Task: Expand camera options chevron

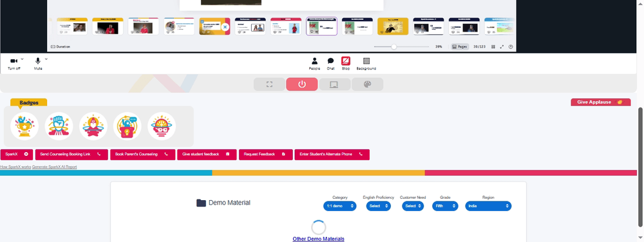Action: pos(22,59)
